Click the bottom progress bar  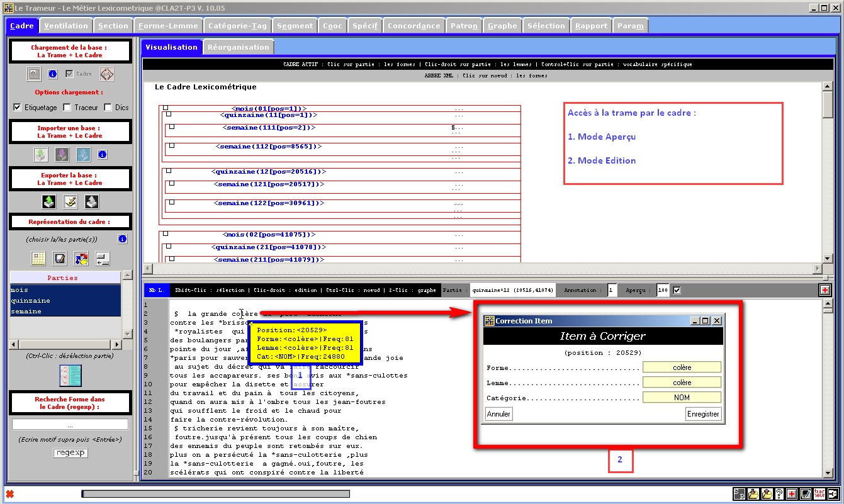tap(216, 494)
